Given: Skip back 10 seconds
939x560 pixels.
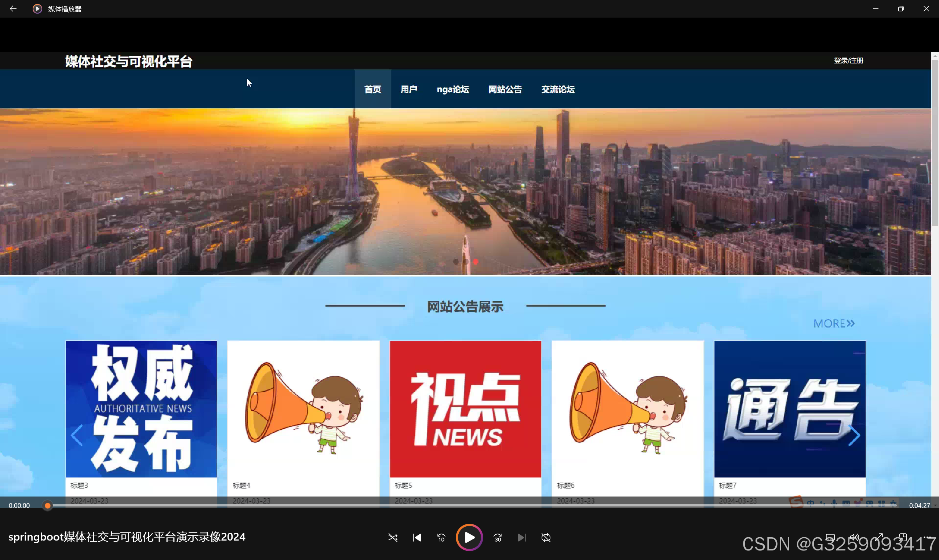Looking at the screenshot, I should [441, 537].
